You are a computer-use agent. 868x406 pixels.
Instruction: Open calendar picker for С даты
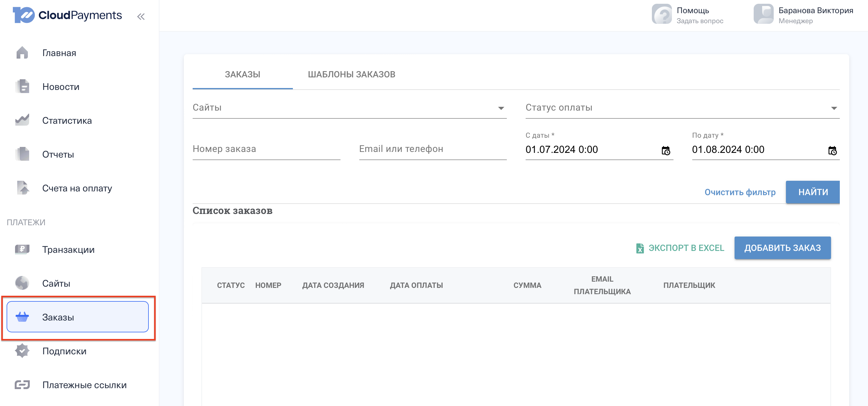(666, 150)
